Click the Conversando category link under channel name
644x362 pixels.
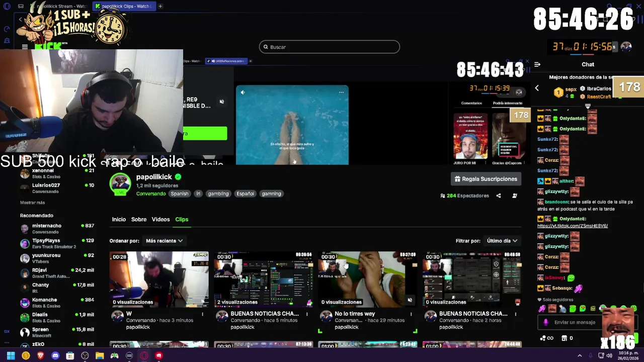[150, 194]
